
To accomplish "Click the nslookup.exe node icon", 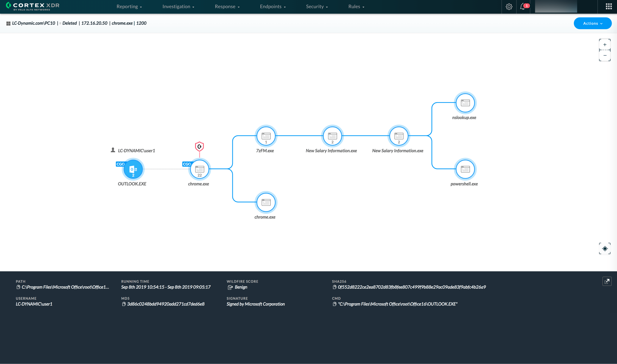I will [465, 103].
